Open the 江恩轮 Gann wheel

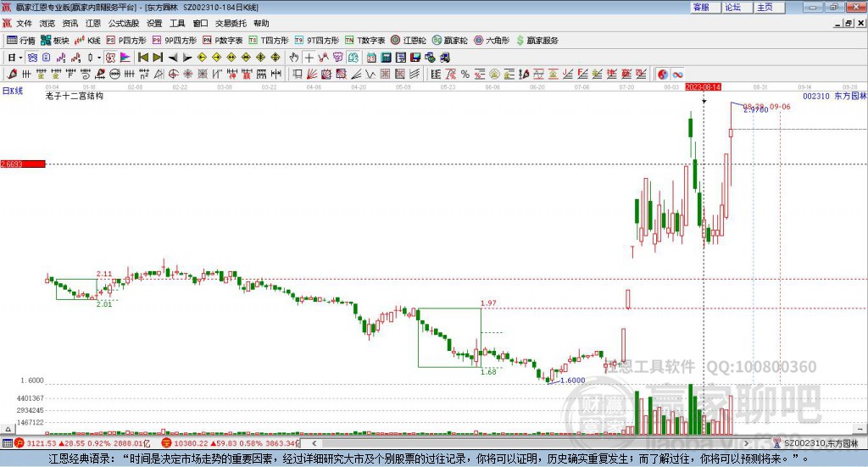(409, 41)
